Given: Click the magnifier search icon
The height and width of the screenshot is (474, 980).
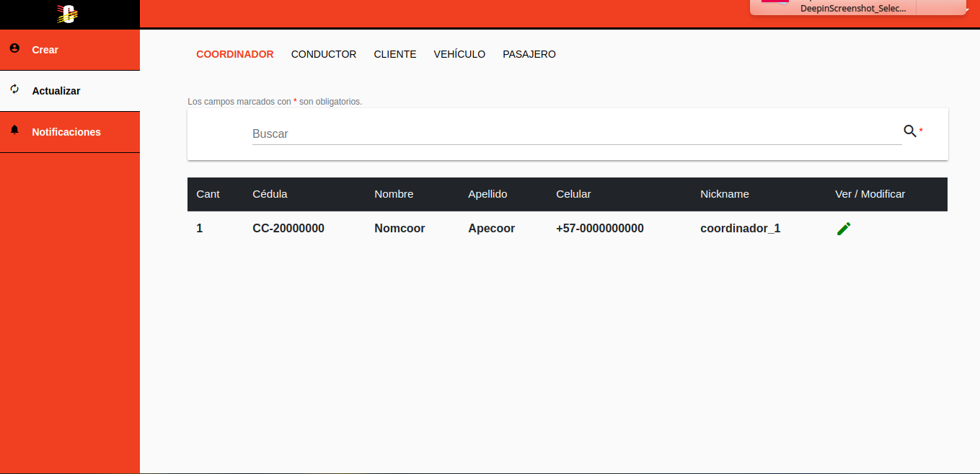Looking at the screenshot, I should (910, 131).
